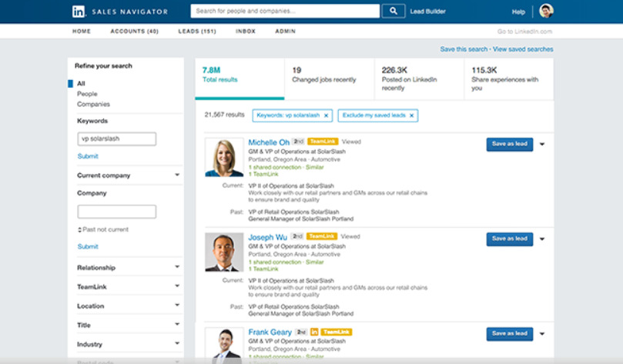Click the empty Company input field
Image resolution: width=623 pixels, height=364 pixels.
click(117, 212)
